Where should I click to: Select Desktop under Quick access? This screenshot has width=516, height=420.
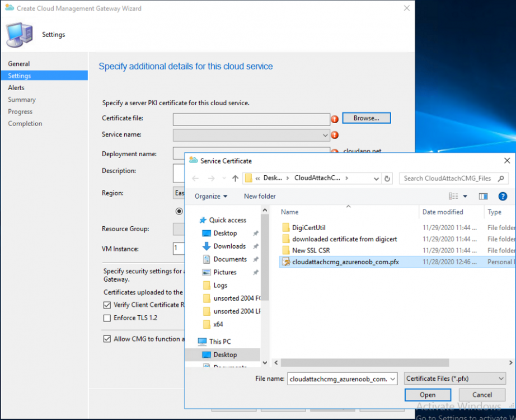tap(225, 233)
